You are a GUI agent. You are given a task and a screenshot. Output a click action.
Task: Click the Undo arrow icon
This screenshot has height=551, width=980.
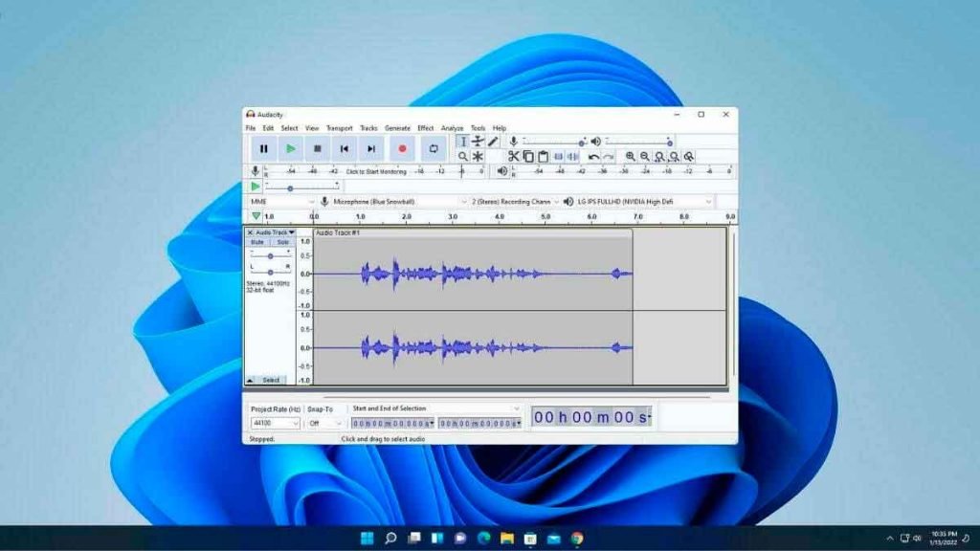593,156
